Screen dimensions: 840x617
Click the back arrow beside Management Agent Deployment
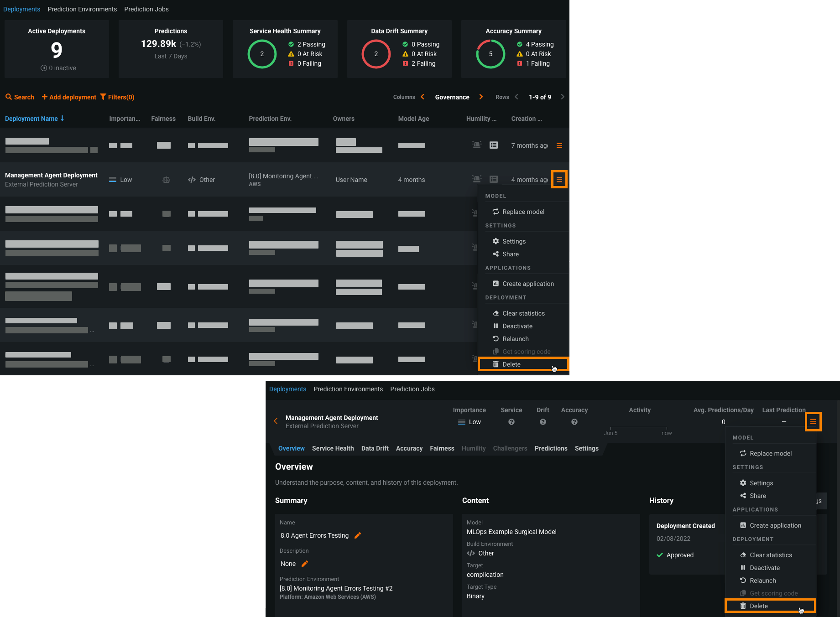[276, 421]
